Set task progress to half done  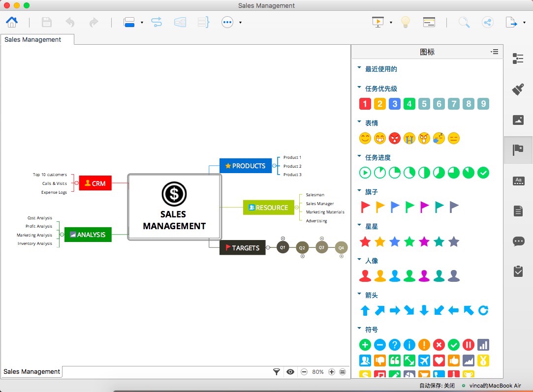(x=424, y=173)
